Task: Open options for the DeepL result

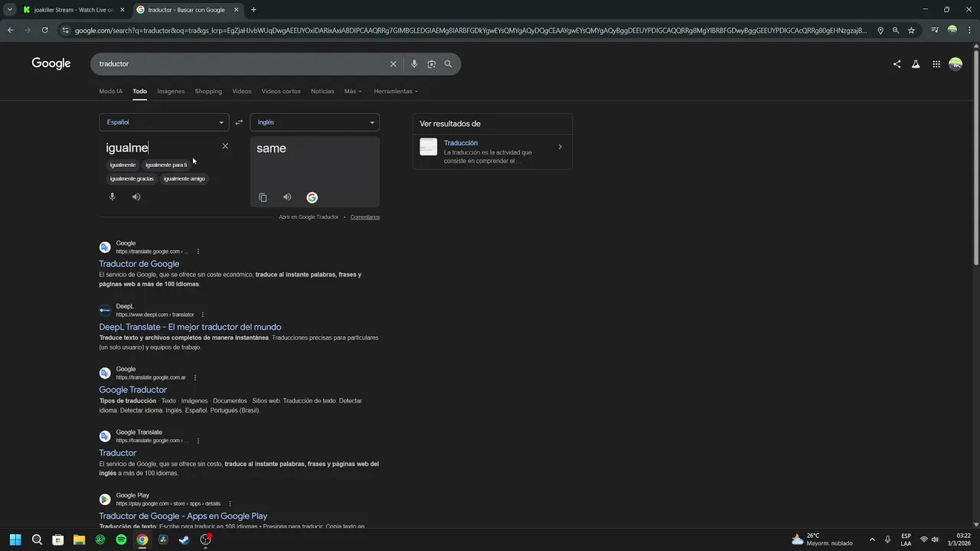Action: [x=203, y=315]
